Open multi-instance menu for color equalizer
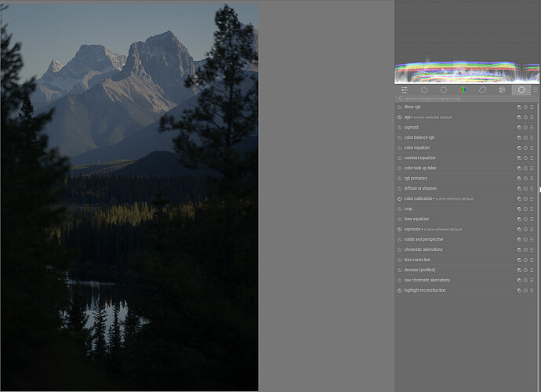Viewport: 541px width, 392px height. [519, 147]
